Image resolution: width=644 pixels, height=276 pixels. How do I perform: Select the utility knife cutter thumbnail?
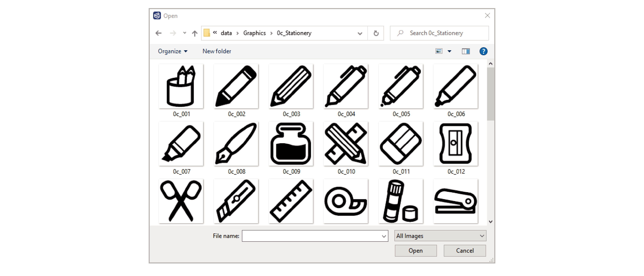[236, 201]
